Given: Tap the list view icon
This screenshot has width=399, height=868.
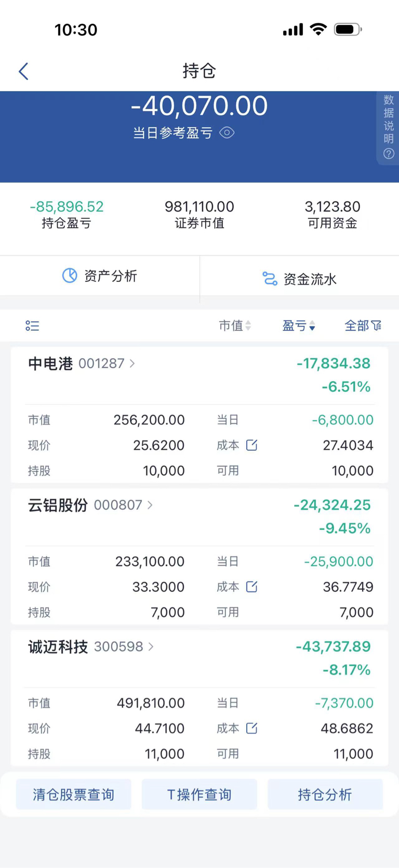Looking at the screenshot, I should point(32,326).
